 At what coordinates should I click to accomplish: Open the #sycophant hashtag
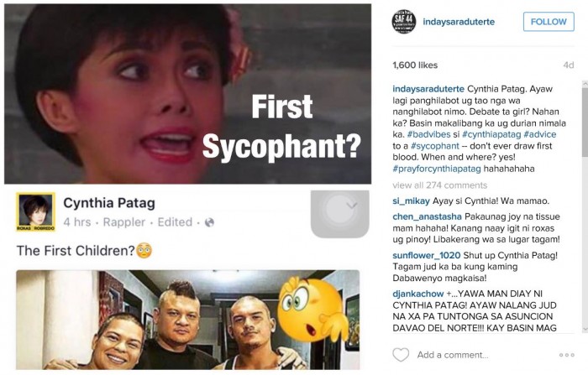click(435, 146)
